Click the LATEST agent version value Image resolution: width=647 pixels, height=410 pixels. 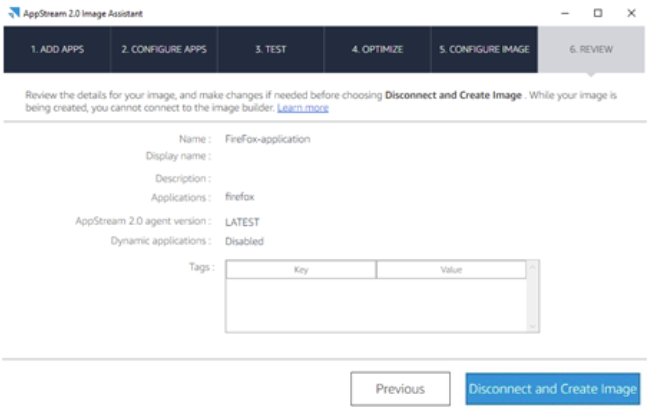pos(242,222)
